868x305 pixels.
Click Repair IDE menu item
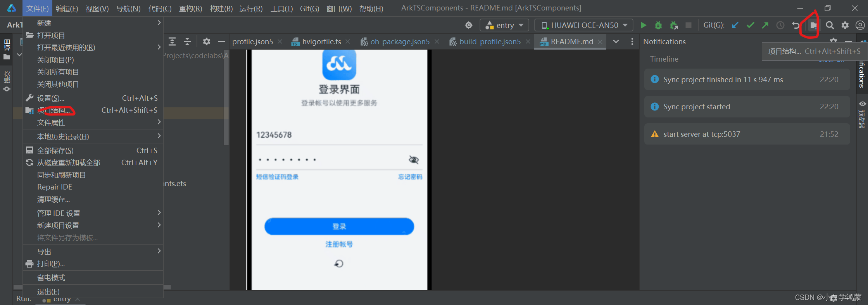(x=93, y=187)
